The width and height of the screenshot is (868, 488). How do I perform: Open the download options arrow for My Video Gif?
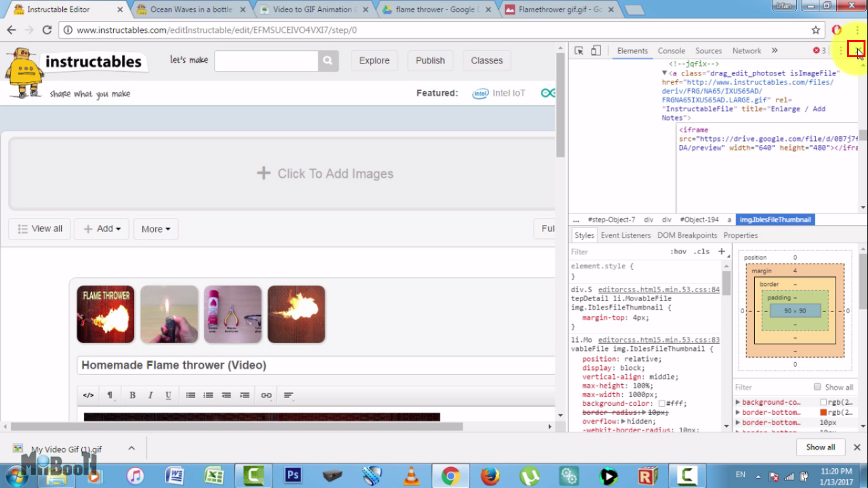[132, 448]
